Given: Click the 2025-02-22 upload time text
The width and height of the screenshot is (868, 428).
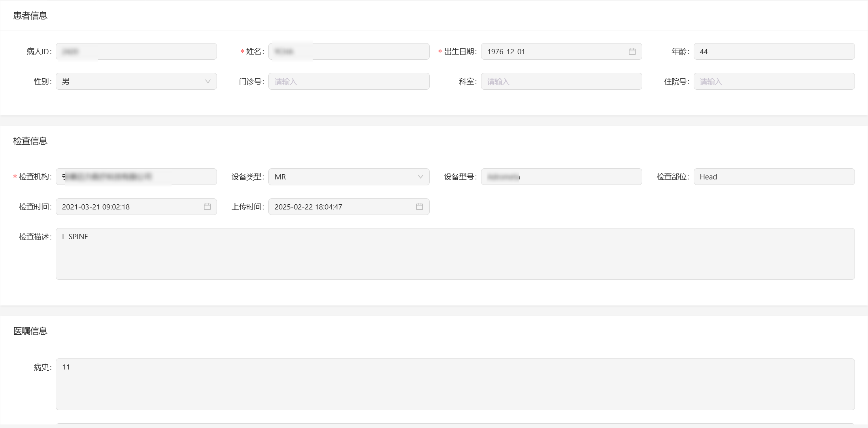Looking at the screenshot, I should pyautogui.click(x=308, y=207).
